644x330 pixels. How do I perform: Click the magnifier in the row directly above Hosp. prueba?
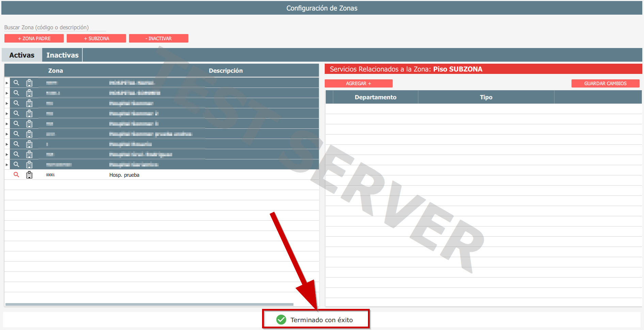[16, 164]
